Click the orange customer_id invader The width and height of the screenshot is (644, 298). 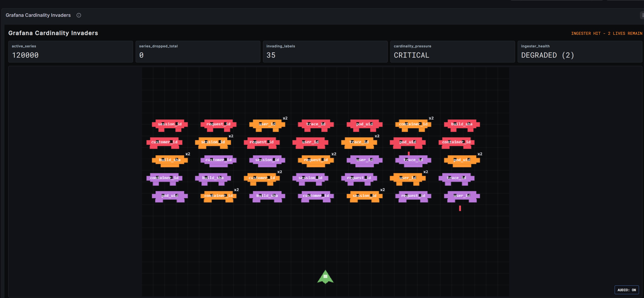pos(262,179)
